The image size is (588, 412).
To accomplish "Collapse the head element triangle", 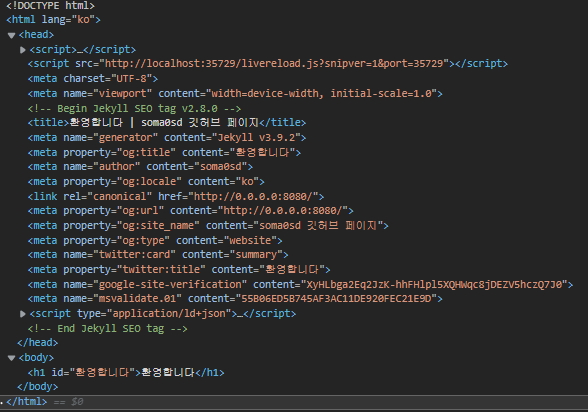I will coord(11,36).
